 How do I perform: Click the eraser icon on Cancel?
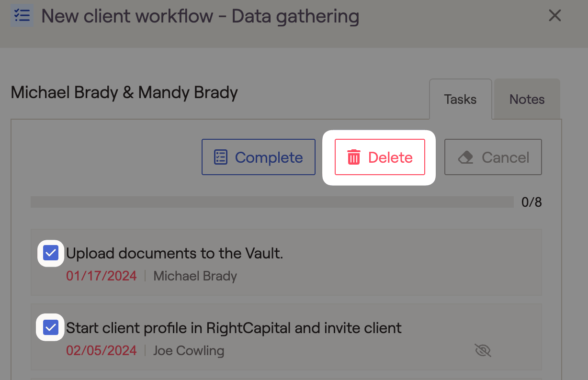pyautogui.click(x=465, y=157)
